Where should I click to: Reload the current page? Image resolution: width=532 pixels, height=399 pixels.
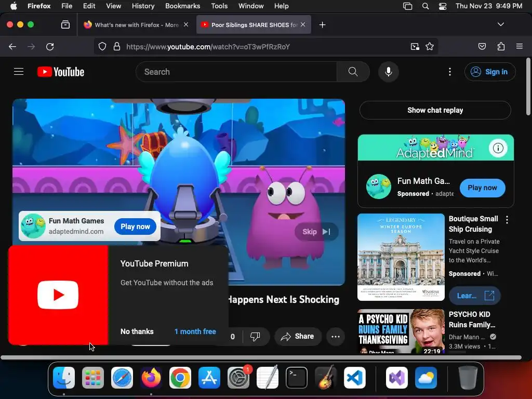[50, 46]
